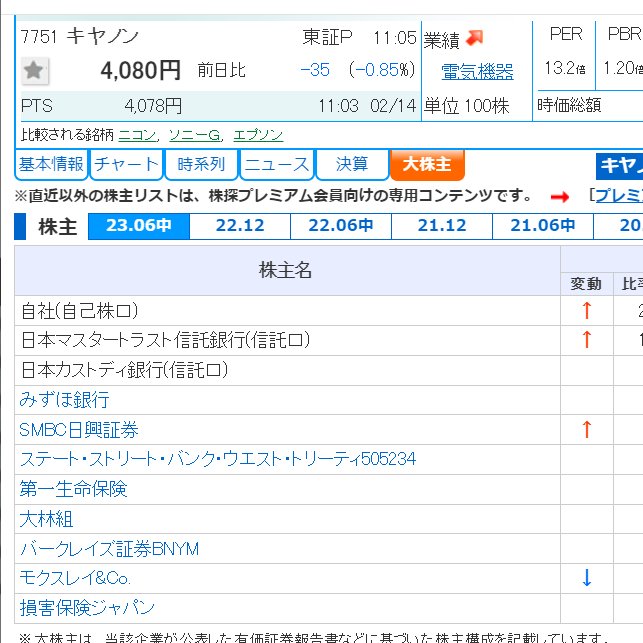
Task: Open the ニュース tab
Action: click(277, 164)
